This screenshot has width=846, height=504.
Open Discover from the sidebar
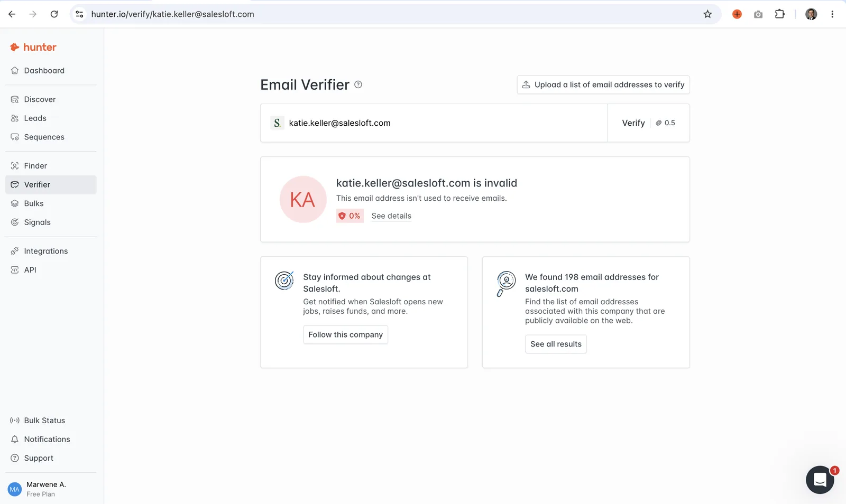click(x=51, y=99)
